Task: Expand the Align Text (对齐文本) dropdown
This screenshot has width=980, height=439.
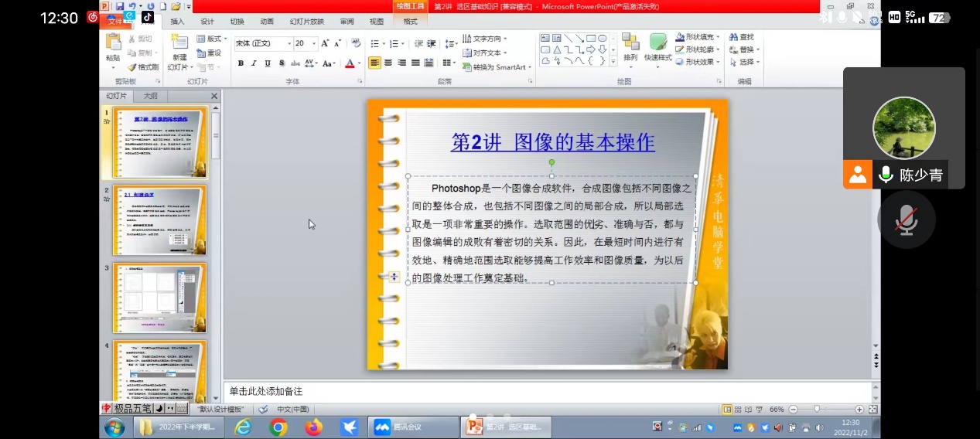Action: (486, 53)
